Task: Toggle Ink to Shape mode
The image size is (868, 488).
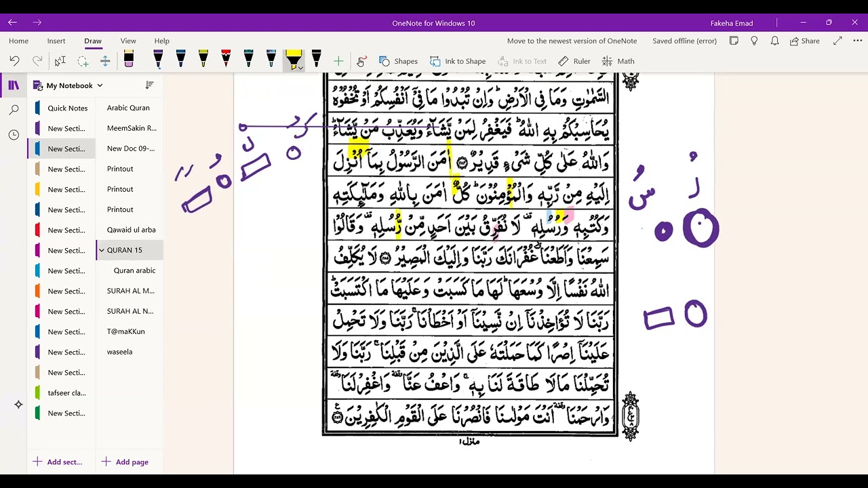Action: click(458, 61)
